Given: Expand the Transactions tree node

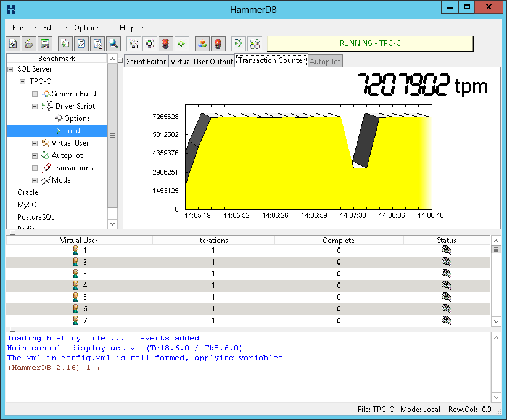Looking at the screenshot, I should click(x=35, y=168).
